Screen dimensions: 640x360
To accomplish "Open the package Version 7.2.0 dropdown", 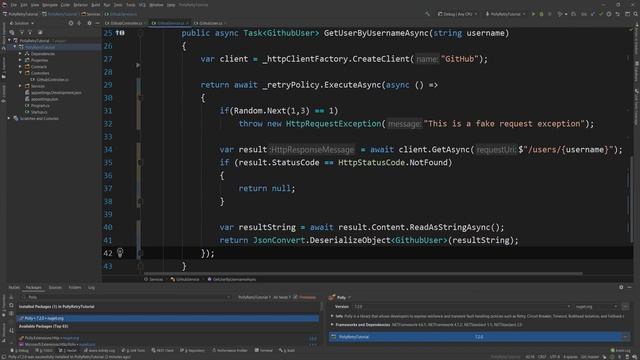I will click(461, 307).
